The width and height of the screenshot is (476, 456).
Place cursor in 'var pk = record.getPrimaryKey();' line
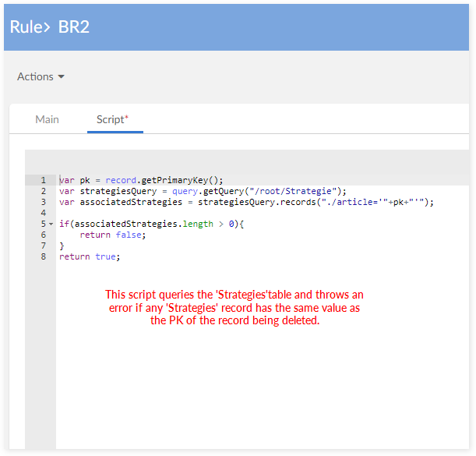(x=141, y=180)
